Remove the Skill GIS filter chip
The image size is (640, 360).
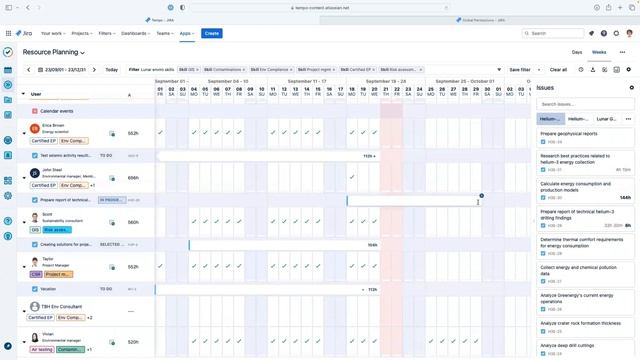(198, 70)
